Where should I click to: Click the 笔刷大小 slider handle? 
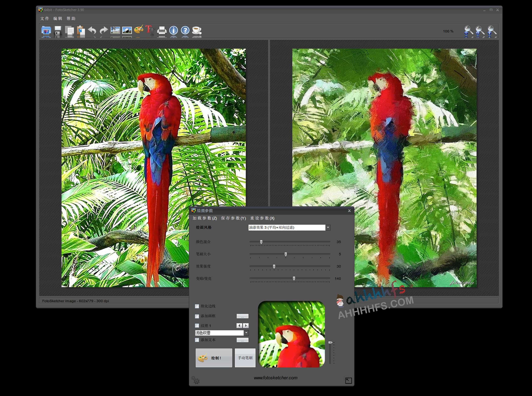pos(286,254)
